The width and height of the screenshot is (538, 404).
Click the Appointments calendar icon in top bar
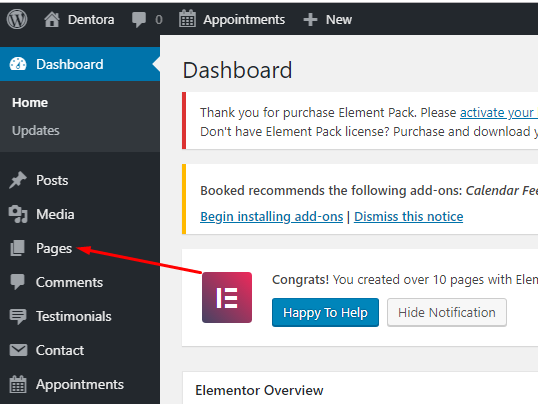[187, 19]
